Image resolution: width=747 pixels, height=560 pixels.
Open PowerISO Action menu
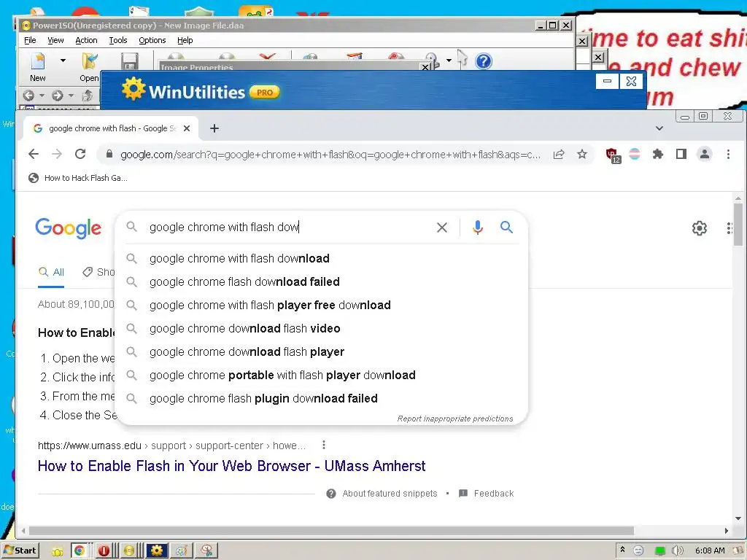(86, 41)
